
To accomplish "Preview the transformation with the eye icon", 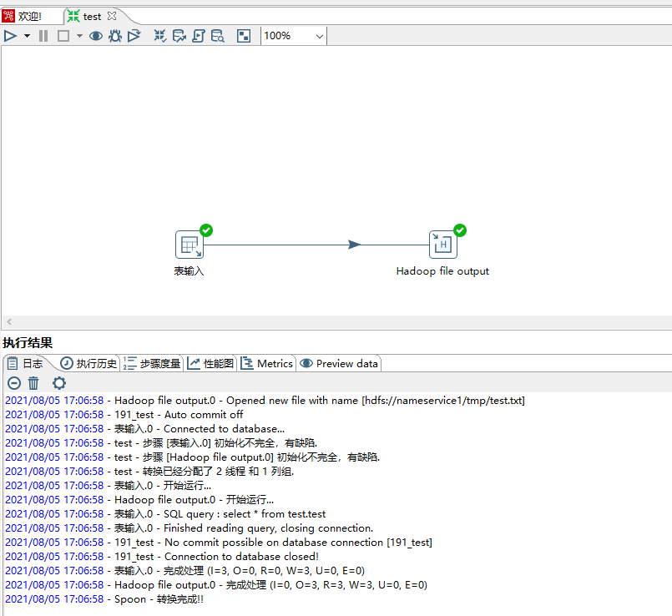I will coord(95,36).
